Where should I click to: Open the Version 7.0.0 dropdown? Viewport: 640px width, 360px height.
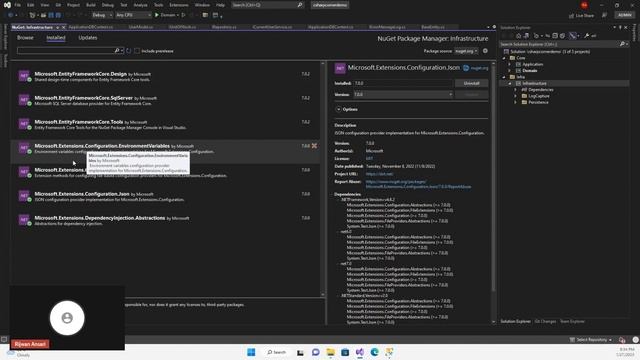pyautogui.click(x=403, y=95)
